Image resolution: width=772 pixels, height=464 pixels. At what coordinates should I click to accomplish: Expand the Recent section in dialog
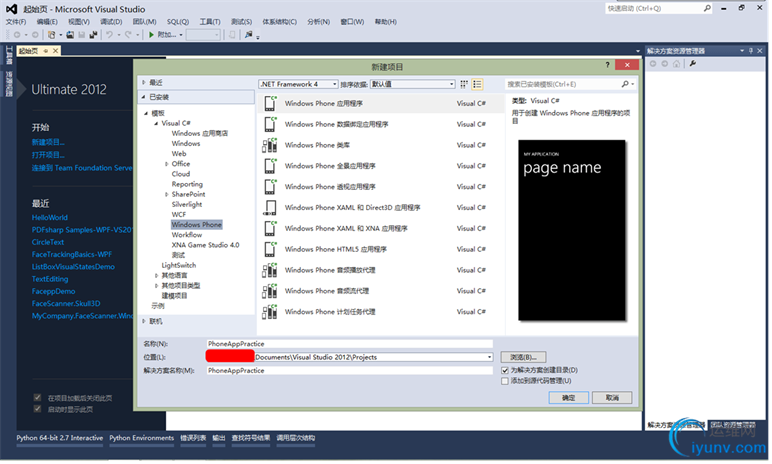click(x=144, y=83)
